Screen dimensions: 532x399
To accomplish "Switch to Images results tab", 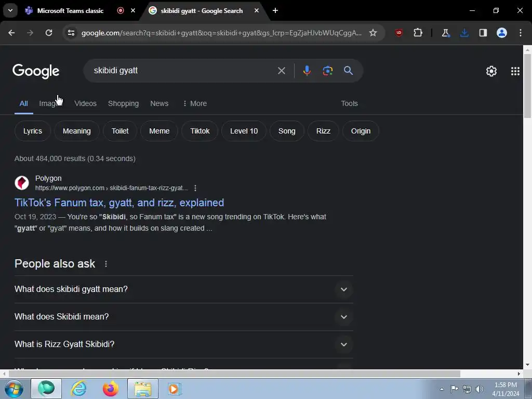I will pyautogui.click(x=51, y=103).
